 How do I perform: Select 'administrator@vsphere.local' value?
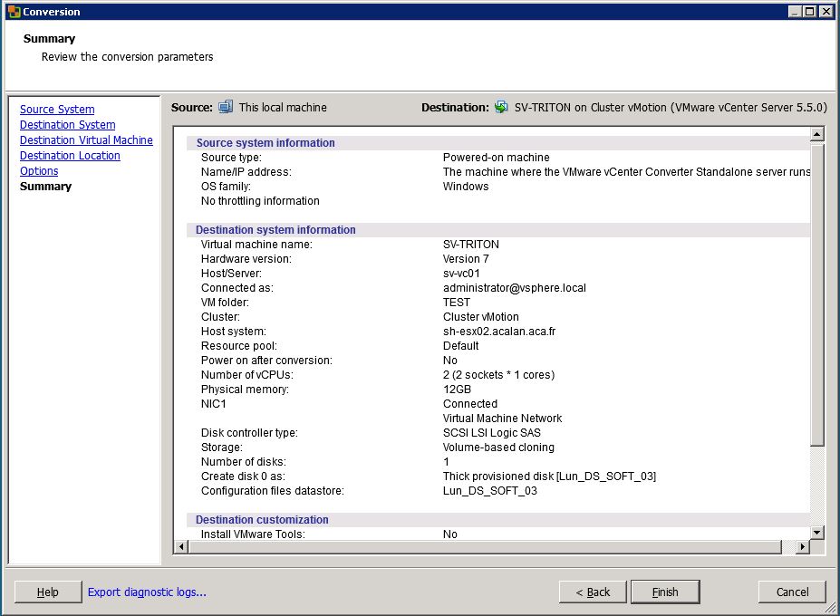(x=515, y=288)
